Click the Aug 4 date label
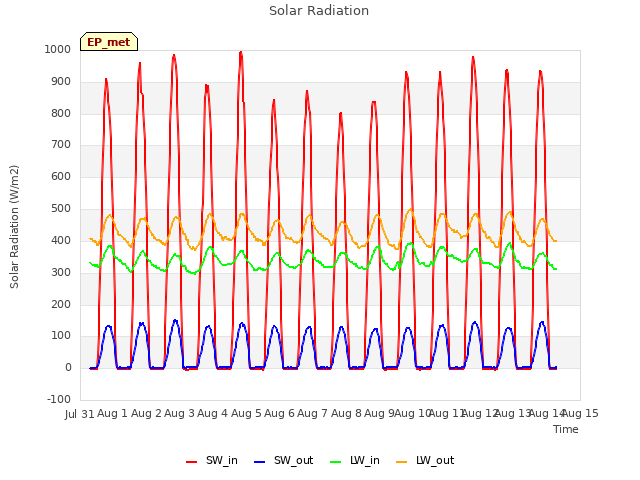The image size is (640, 480). [213, 413]
